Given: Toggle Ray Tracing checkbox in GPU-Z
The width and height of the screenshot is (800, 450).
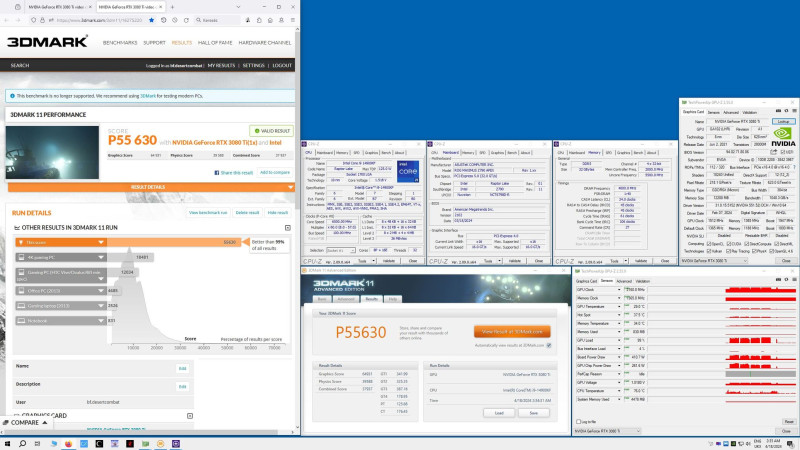Looking at the screenshot, I should coord(728,251).
